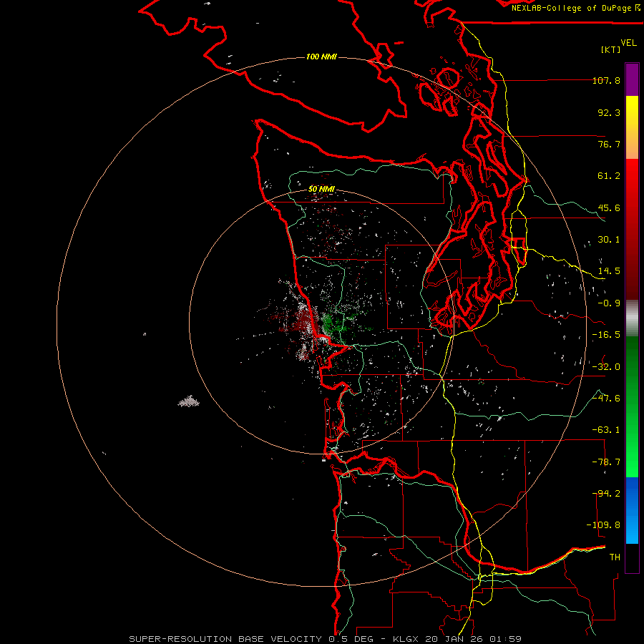Viewport: 644px width, 644px height.
Task: Click the -109.8 legend value
Action: click(603, 525)
